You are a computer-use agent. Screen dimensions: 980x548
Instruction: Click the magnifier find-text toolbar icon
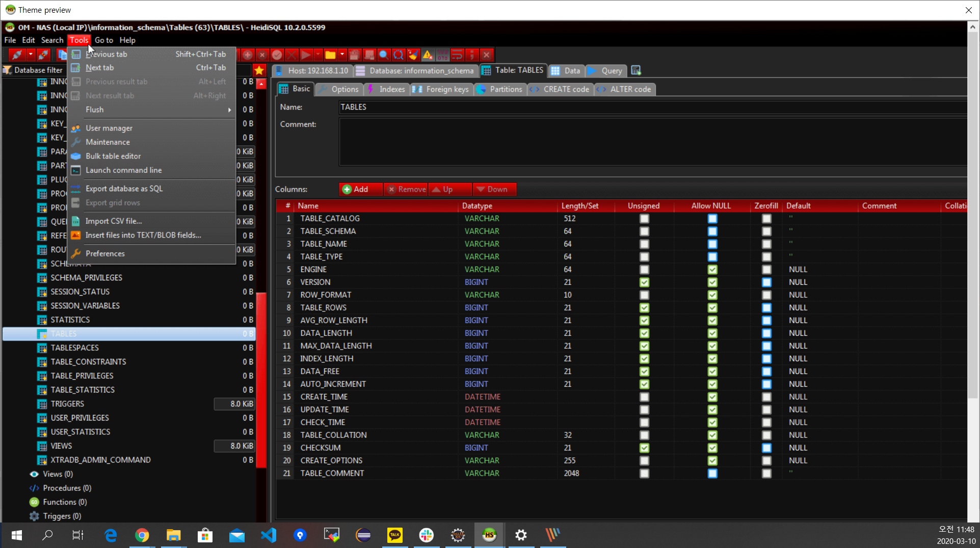(384, 55)
